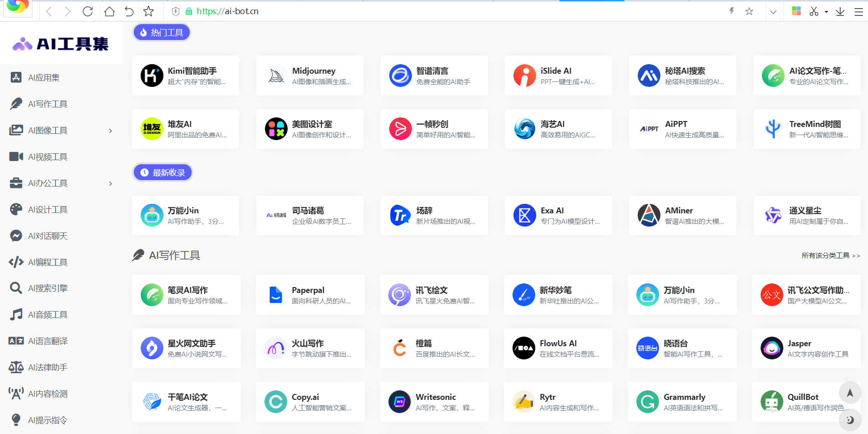868x434 pixels.
Task: Toggle the night mode moon button
Action: (x=850, y=420)
